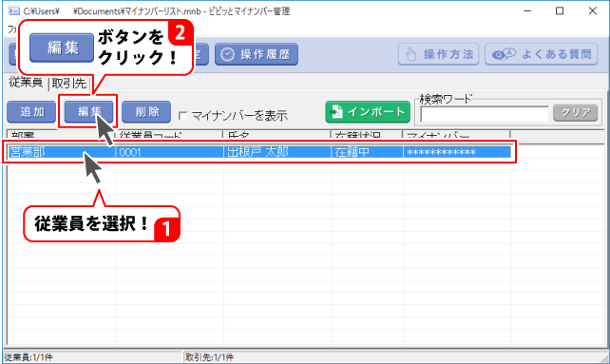Click the green インポート icon button
The image size is (610, 364).
coord(368,112)
